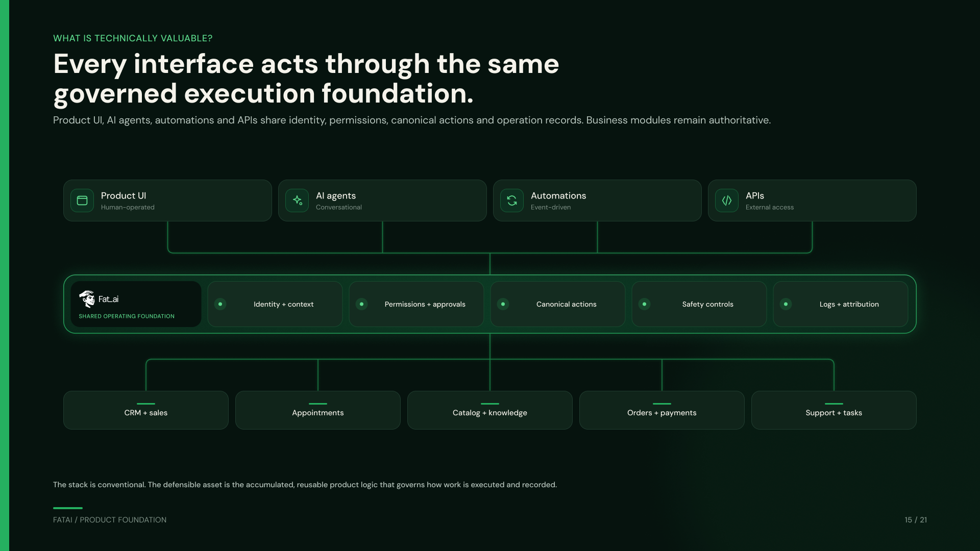Image resolution: width=980 pixels, height=551 pixels.
Task: Click the Product UI window icon
Action: click(82, 201)
